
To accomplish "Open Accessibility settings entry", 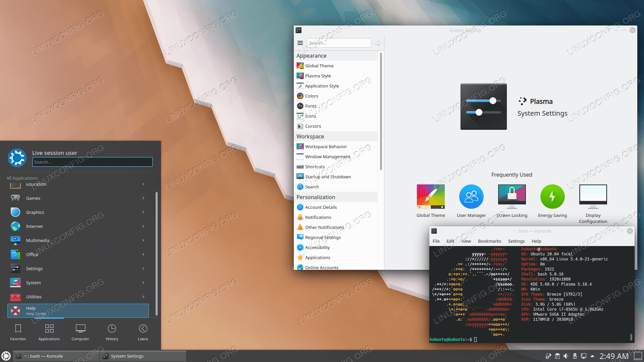I will tap(335, 247).
